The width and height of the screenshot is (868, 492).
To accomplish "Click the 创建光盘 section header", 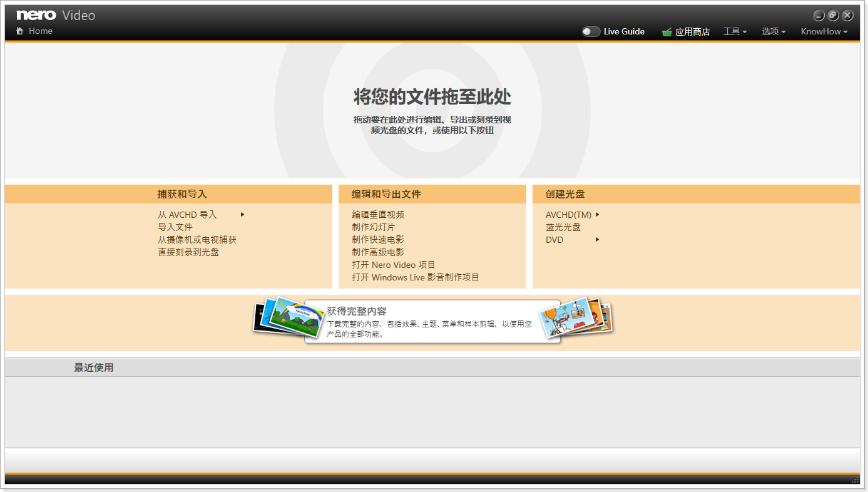I will point(565,194).
